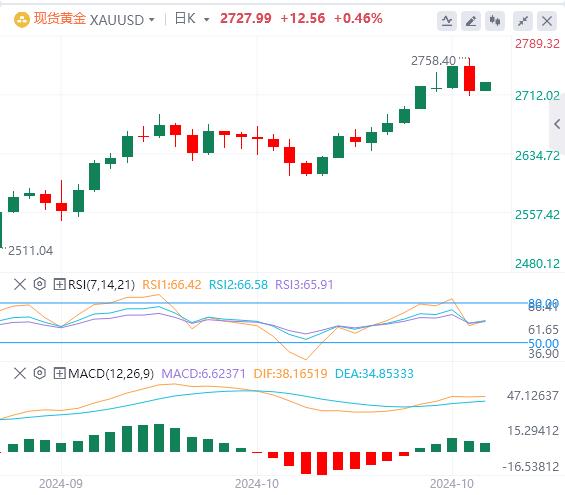
Task: Open MACD indicator settings hexagon icon
Action: click(40, 373)
